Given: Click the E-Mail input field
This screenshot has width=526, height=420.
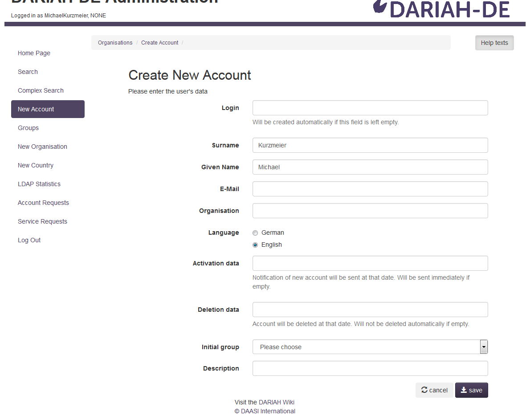Looking at the screenshot, I should coord(370,189).
